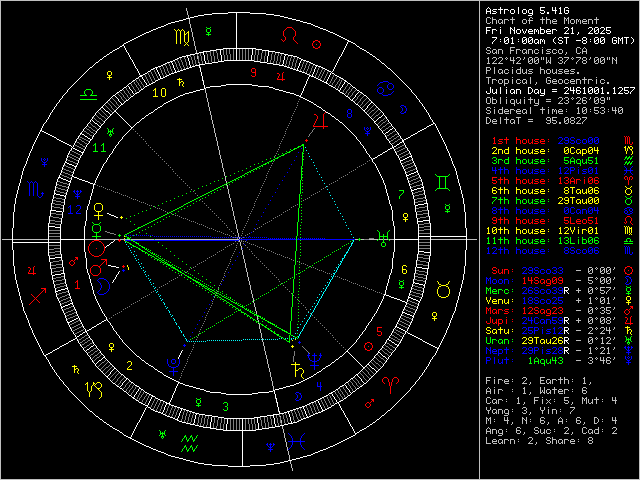Select the large red Sun circle glyph

click(x=97, y=248)
